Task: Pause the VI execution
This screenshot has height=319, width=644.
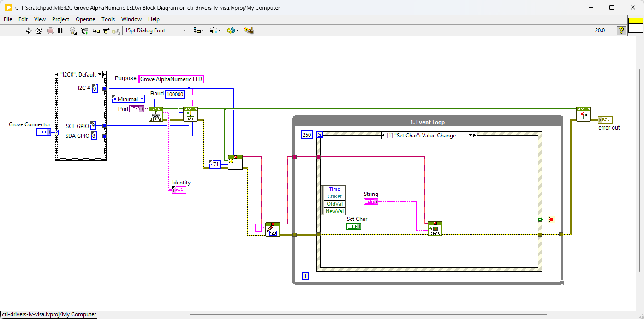Action: click(x=60, y=30)
